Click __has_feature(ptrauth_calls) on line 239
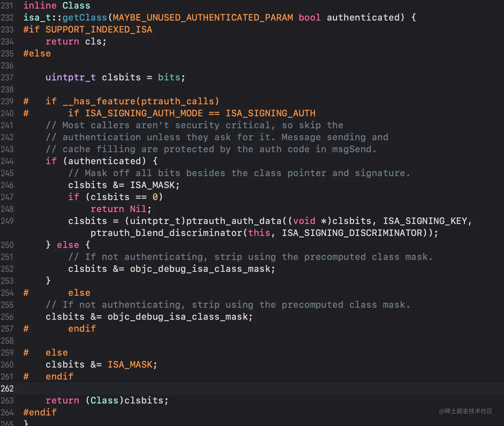 pyautogui.click(x=141, y=101)
